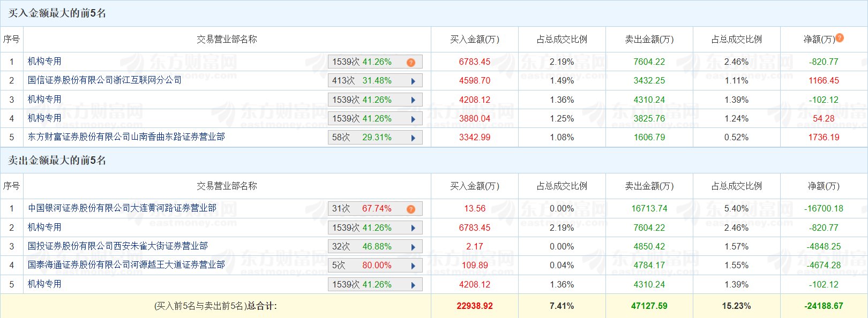Image resolution: width=868 pixels, height=318 pixels.
Task: Open the 国投证券西安朱雀大街证券营业部 link
Action: coord(118,246)
